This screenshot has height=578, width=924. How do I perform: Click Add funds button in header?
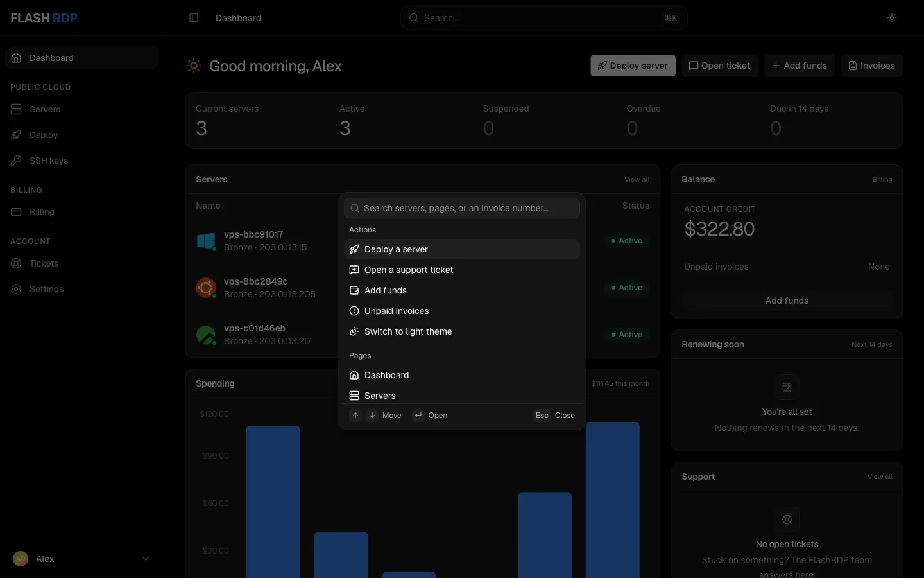[800, 66]
